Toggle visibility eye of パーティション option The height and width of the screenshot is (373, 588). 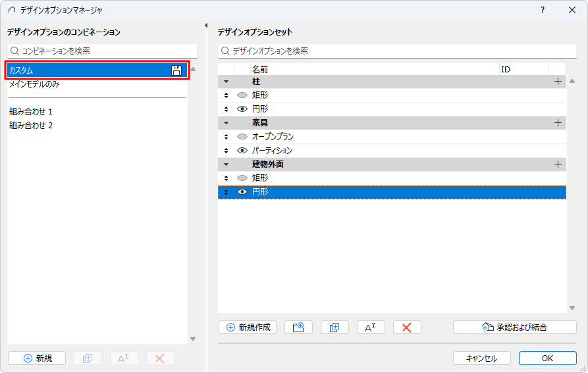tap(242, 151)
